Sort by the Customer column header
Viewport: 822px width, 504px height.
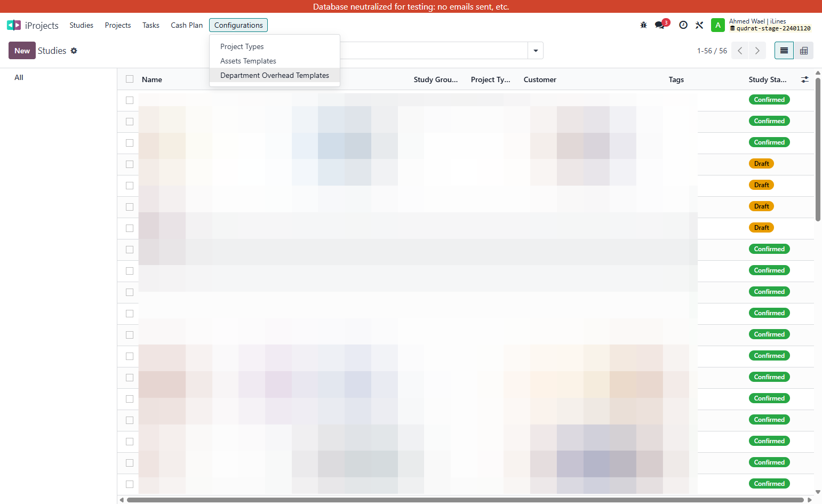540,79
